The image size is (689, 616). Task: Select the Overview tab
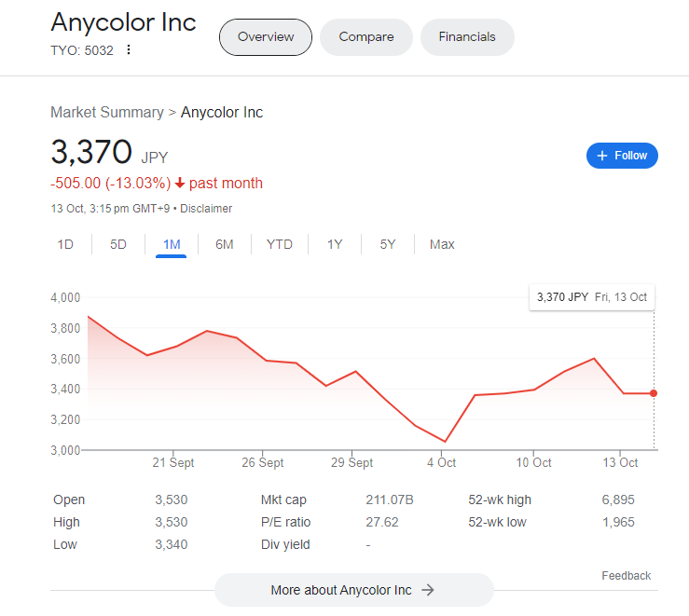[x=266, y=37]
